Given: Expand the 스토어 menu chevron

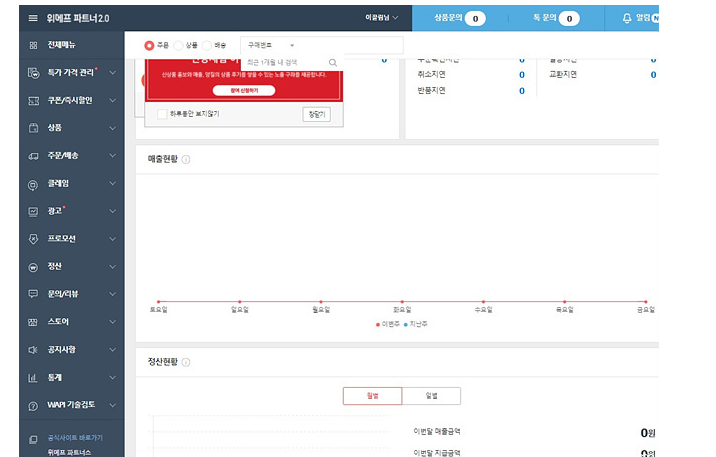Looking at the screenshot, I should click(113, 322).
